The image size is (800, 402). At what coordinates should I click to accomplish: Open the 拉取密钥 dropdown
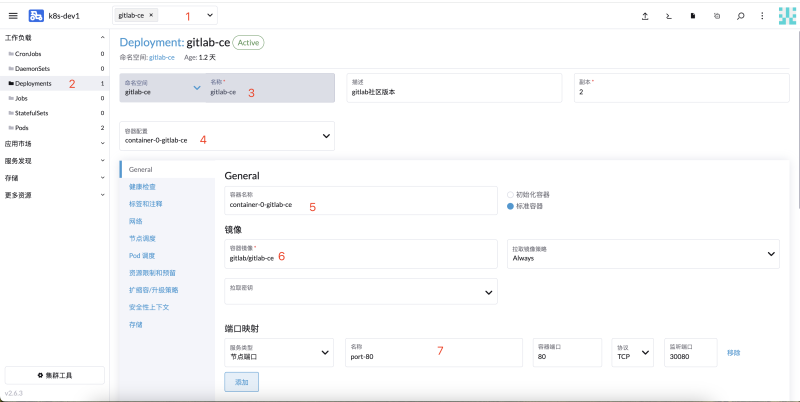point(361,291)
